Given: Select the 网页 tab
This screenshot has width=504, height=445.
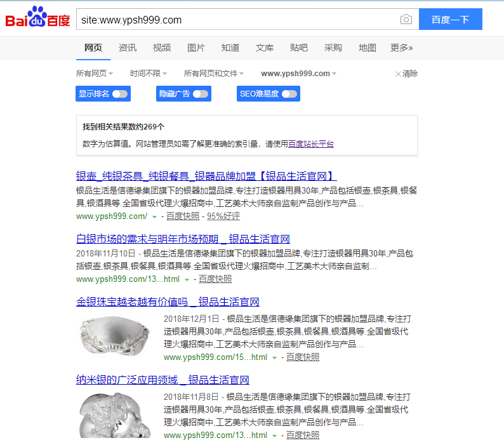Looking at the screenshot, I should point(93,48).
